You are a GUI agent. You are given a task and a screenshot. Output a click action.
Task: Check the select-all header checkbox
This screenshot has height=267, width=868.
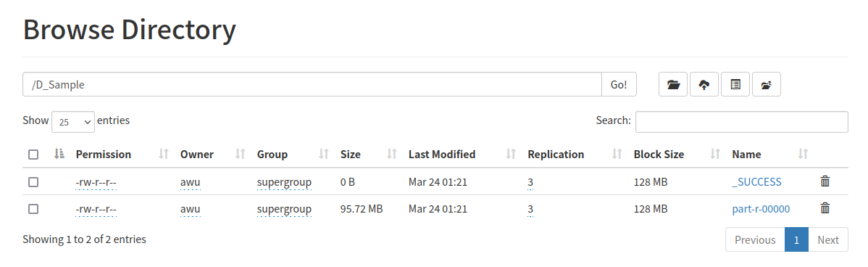pyautogui.click(x=33, y=155)
